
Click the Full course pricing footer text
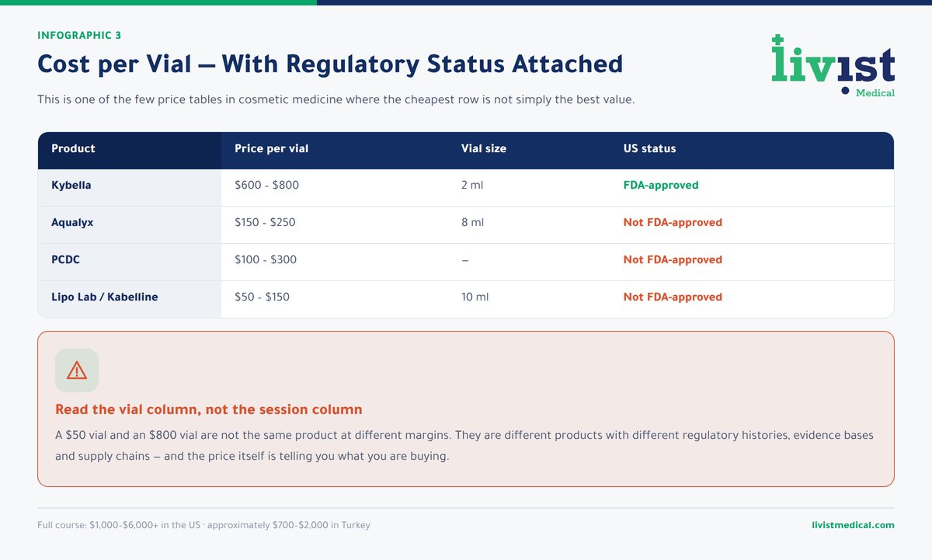tap(203, 525)
